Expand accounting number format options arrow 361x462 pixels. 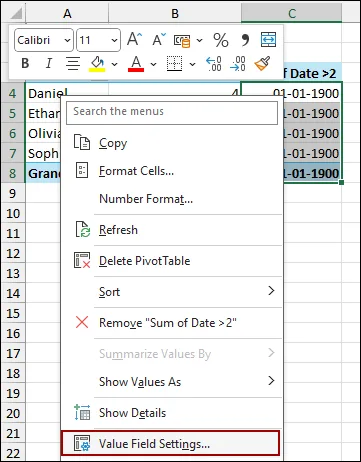(x=199, y=40)
